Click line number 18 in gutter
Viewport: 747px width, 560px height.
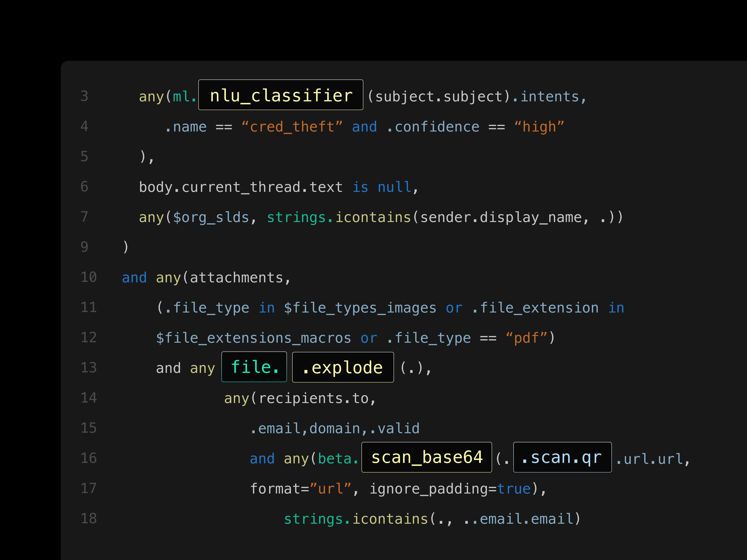click(x=88, y=519)
